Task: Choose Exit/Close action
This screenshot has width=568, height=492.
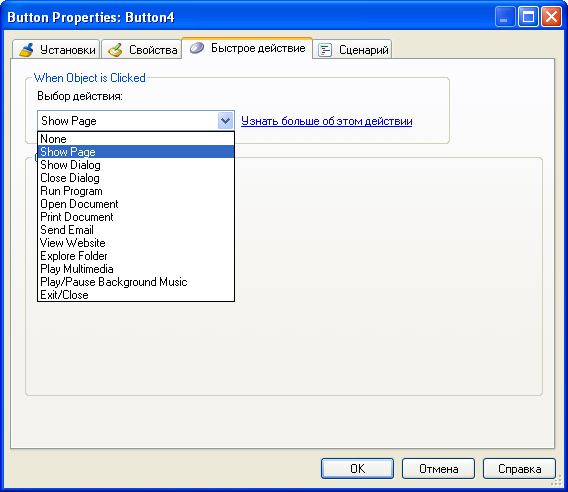Action: click(x=136, y=295)
